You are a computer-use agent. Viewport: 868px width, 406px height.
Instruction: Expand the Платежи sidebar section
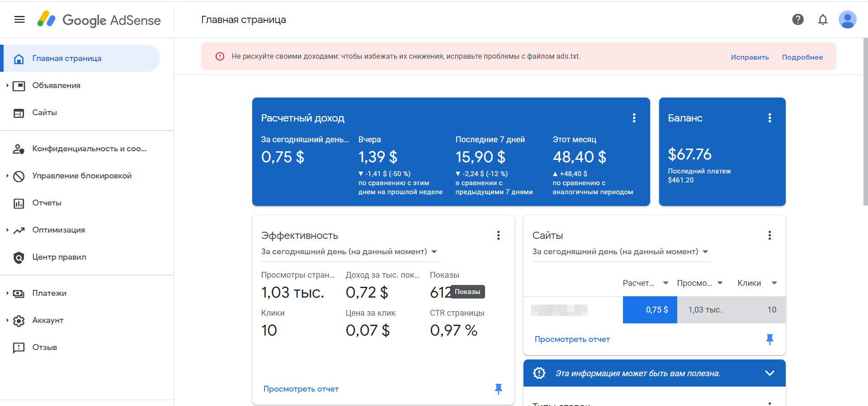pos(49,293)
